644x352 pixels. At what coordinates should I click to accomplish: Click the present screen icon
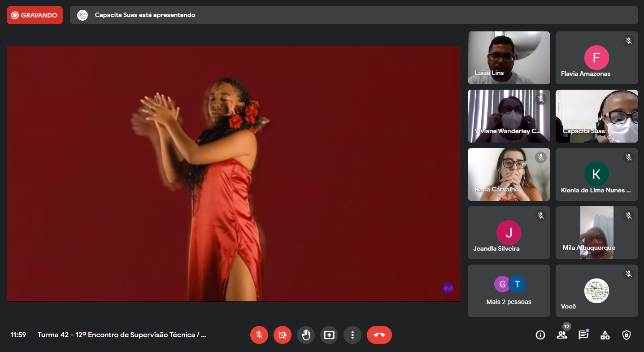point(329,335)
